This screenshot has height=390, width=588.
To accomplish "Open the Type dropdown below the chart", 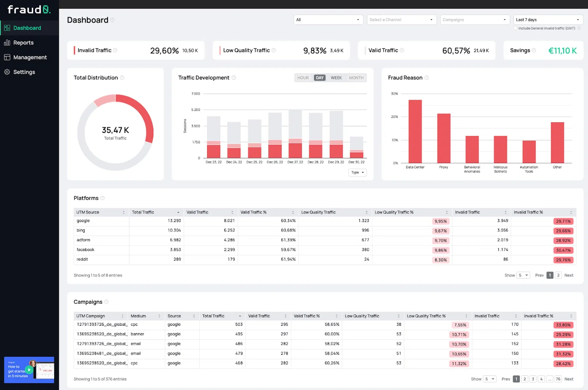I will (357, 172).
